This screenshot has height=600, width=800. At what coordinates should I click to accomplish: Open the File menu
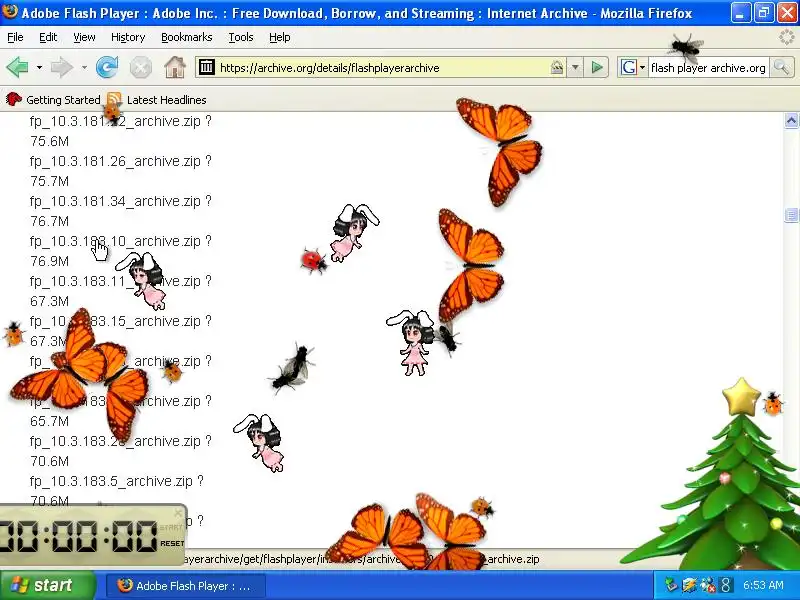(15, 37)
